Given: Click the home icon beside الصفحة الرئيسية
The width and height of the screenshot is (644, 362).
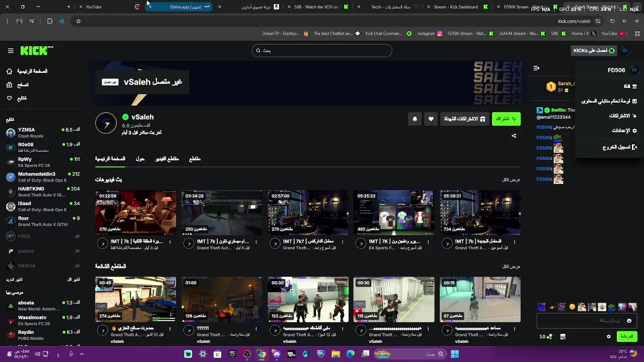Looking at the screenshot, I should coord(10,71).
